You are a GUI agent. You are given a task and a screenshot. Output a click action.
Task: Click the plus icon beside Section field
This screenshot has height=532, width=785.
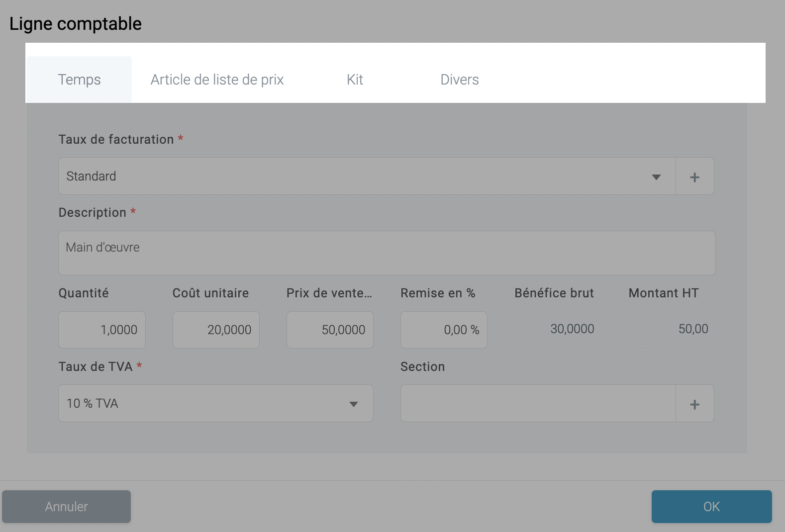694,404
